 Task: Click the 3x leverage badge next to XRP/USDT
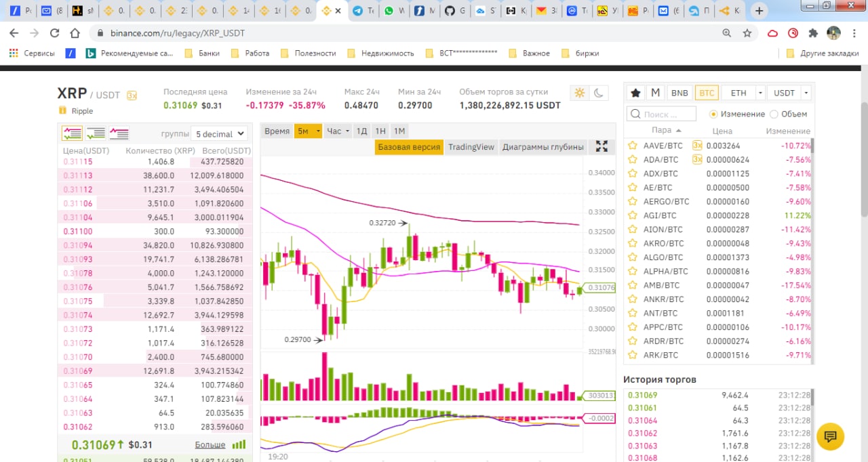[x=132, y=96]
